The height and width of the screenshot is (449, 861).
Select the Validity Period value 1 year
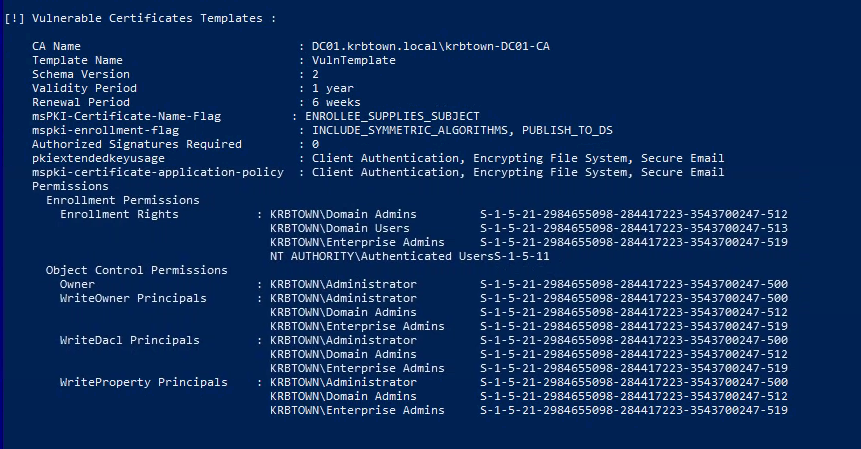pyautogui.click(x=333, y=88)
